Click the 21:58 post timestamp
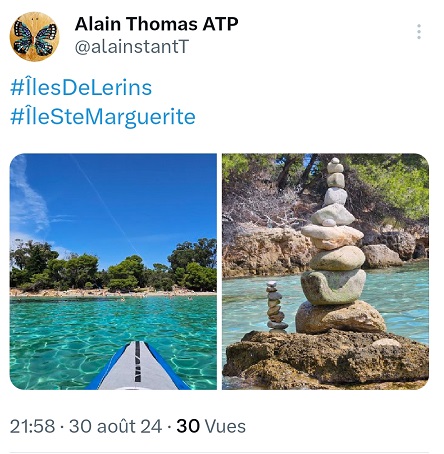Image resolution: width=444 pixels, height=454 pixels. click(x=32, y=426)
